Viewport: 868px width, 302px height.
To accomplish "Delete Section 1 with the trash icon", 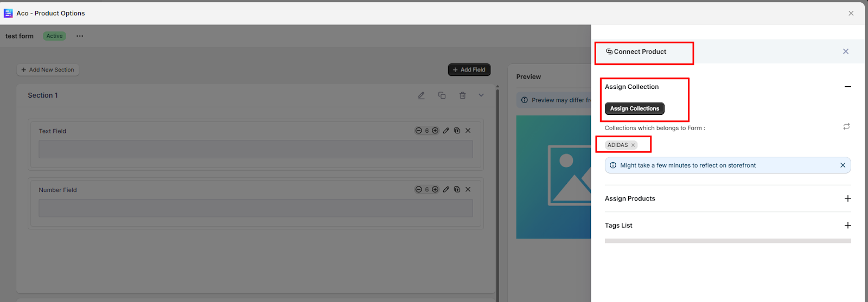I will pyautogui.click(x=462, y=95).
